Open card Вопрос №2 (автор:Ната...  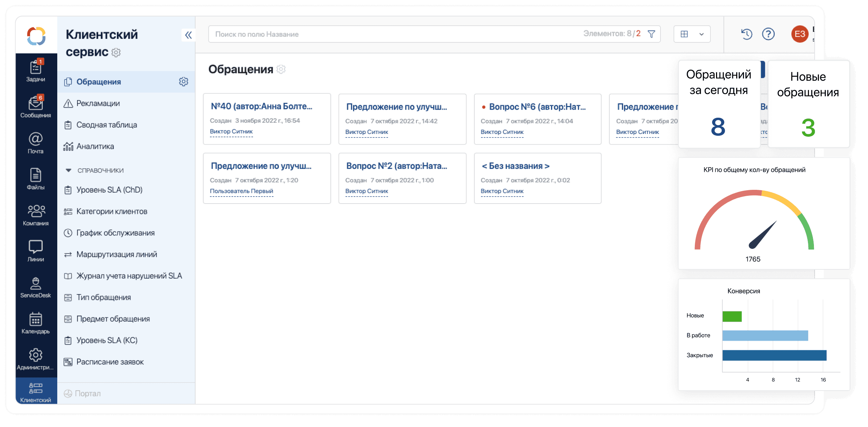click(x=402, y=178)
